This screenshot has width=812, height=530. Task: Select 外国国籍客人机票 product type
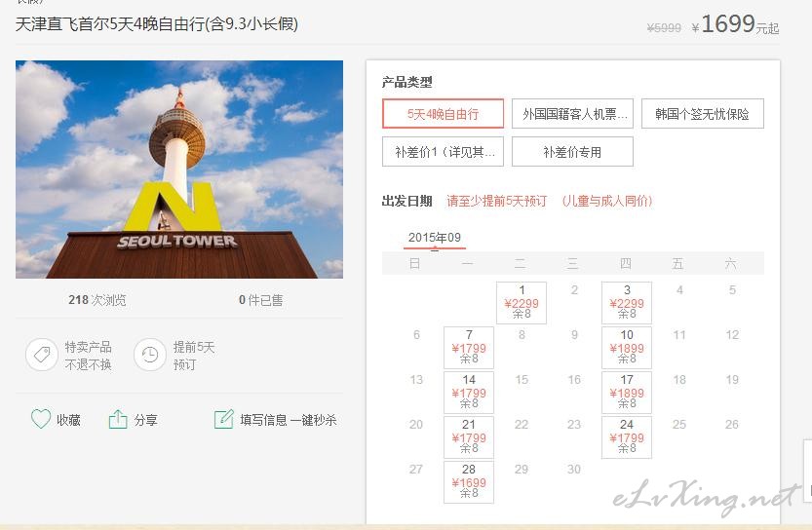(573, 114)
